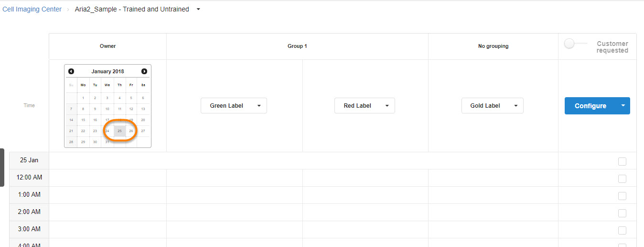Check the 12:00 AM row checkbox
Viewport: 644px width, 247px height.
click(622, 179)
